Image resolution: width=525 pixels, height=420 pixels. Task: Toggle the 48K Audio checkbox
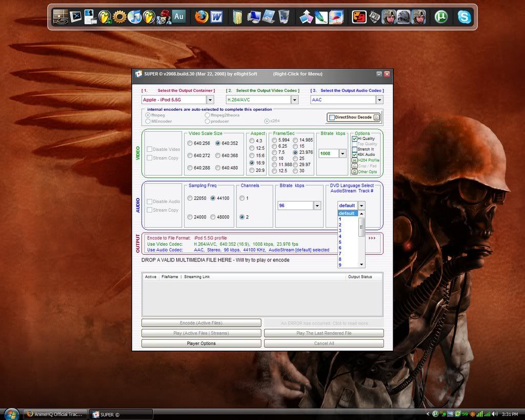354,155
